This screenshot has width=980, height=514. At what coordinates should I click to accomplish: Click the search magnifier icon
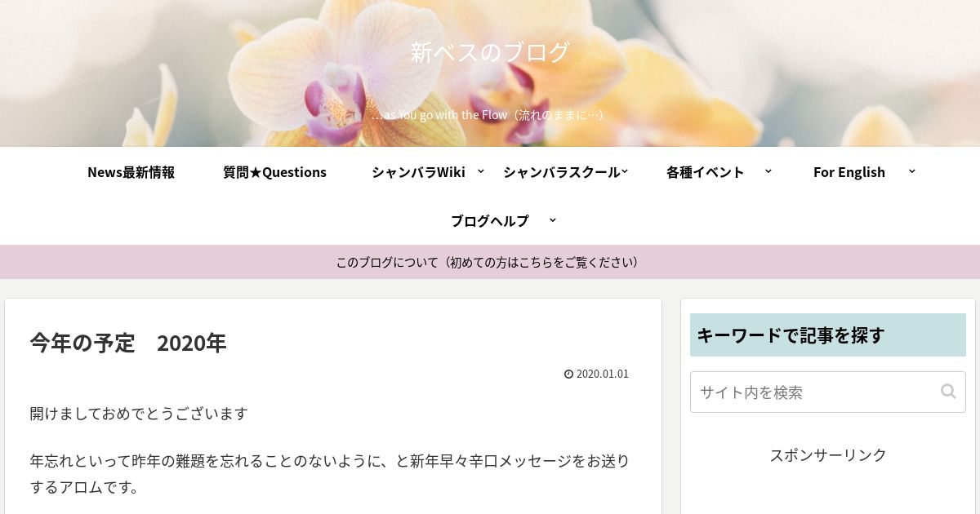(x=948, y=392)
